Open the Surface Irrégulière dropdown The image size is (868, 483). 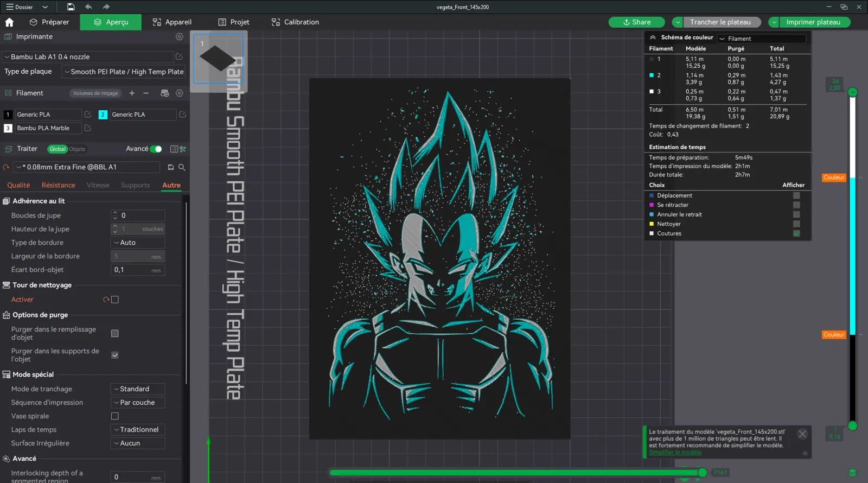pyautogui.click(x=138, y=443)
